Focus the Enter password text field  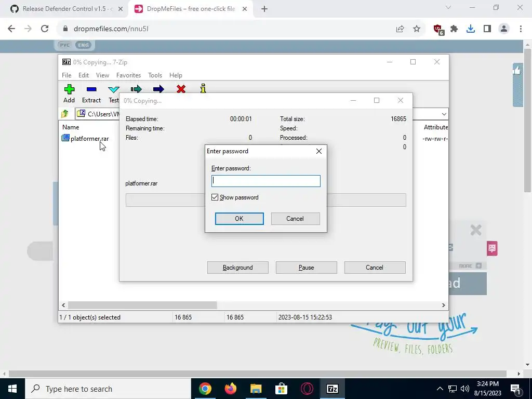click(x=265, y=181)
